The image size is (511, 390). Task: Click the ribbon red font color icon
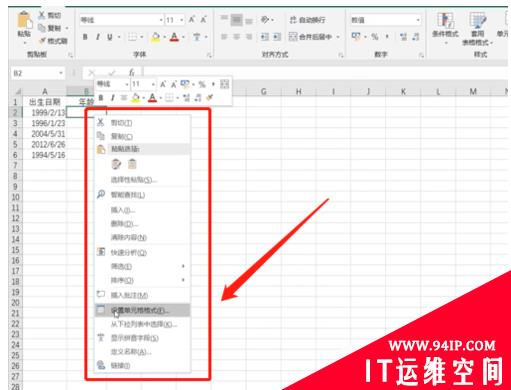coord(174,37)
